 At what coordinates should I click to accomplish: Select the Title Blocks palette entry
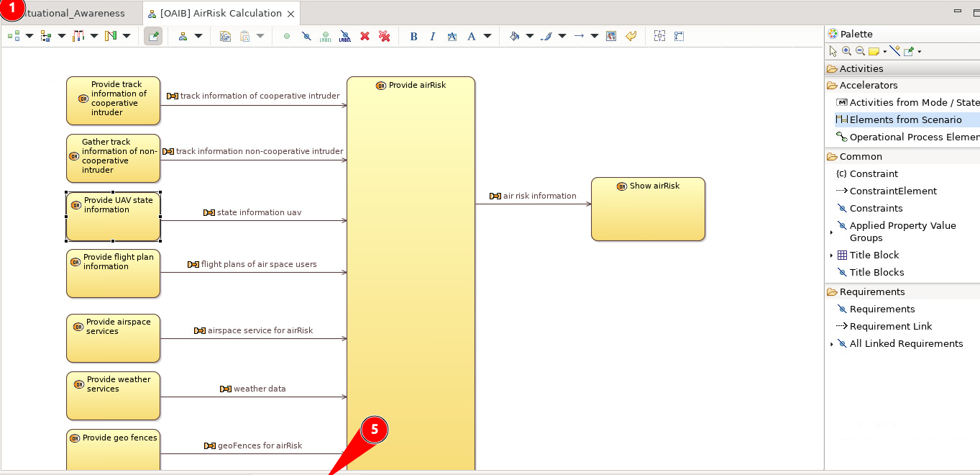pos(871,272)
